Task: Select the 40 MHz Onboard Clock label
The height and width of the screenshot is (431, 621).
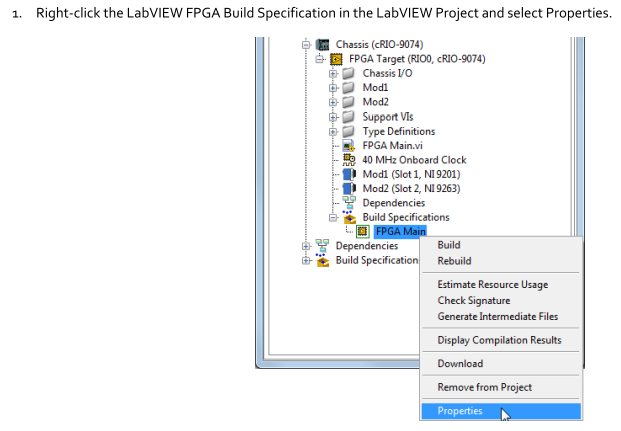Action: pyautogui.click(x=414, y=160)
